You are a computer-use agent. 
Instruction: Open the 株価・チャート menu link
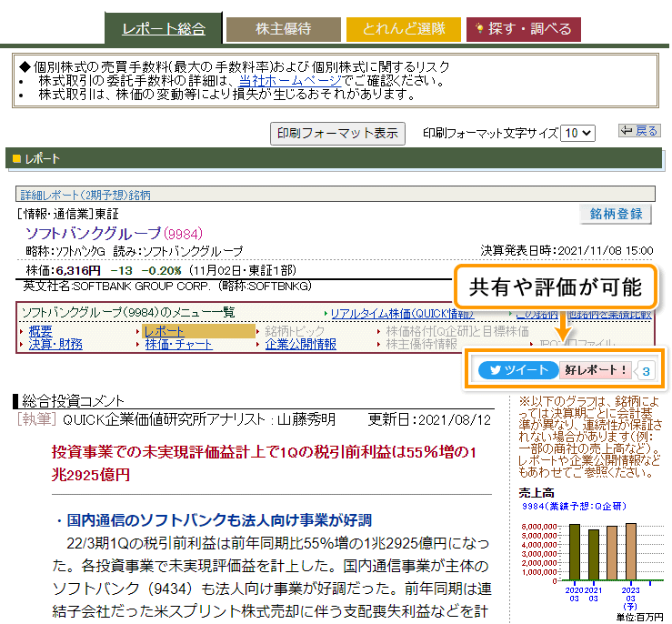point(178,344)
